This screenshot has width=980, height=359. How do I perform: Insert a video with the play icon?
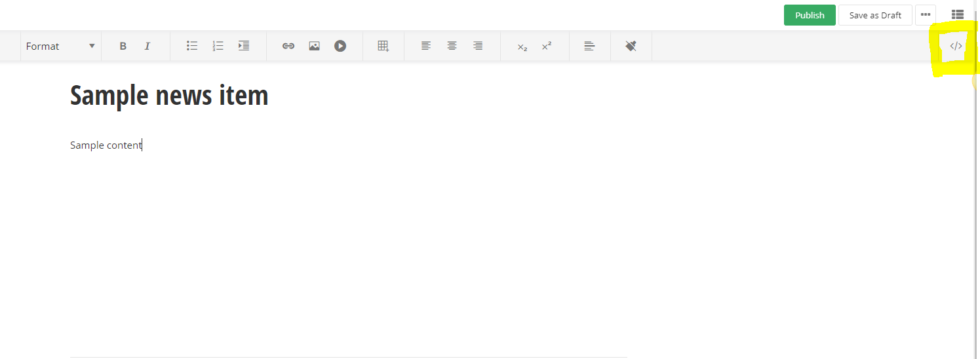(340, 46)
